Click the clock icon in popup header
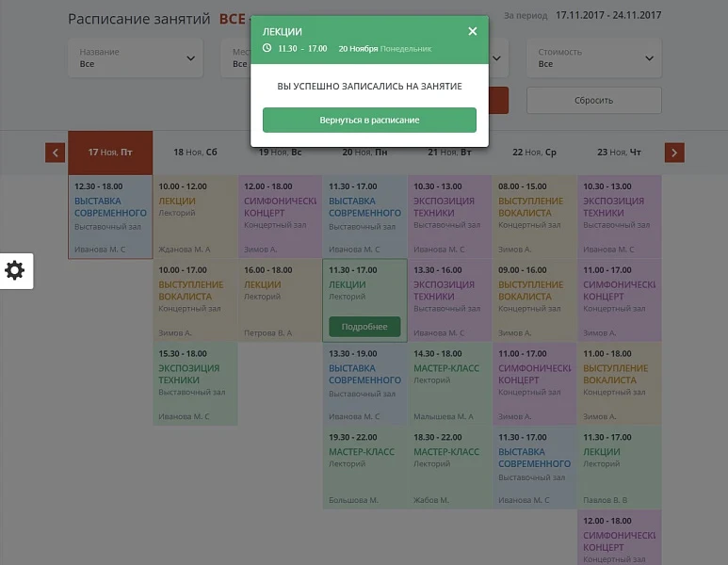This screenshot has width=728, height=565. coord(267,48)
